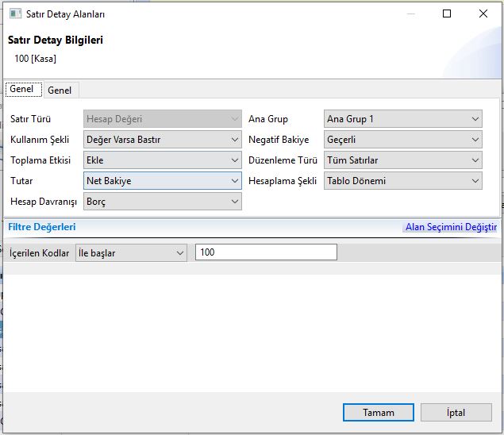The height and width of the screenshot is (435, 504).
Task: Open the Kullanım Şekli dropdown
Action: click(163, 140)
